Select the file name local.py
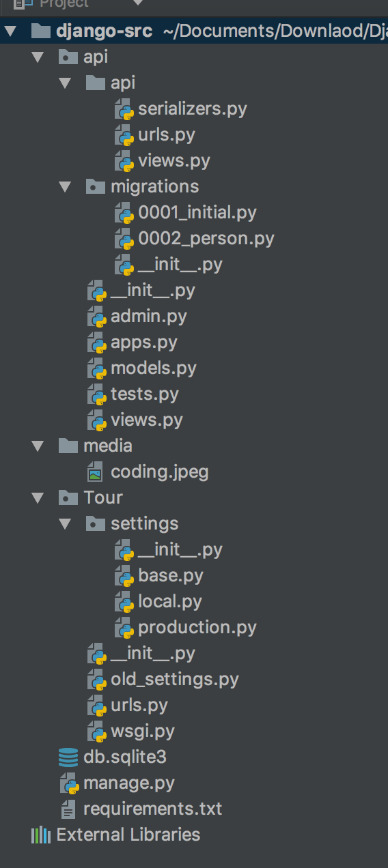 tap(170, 602)
